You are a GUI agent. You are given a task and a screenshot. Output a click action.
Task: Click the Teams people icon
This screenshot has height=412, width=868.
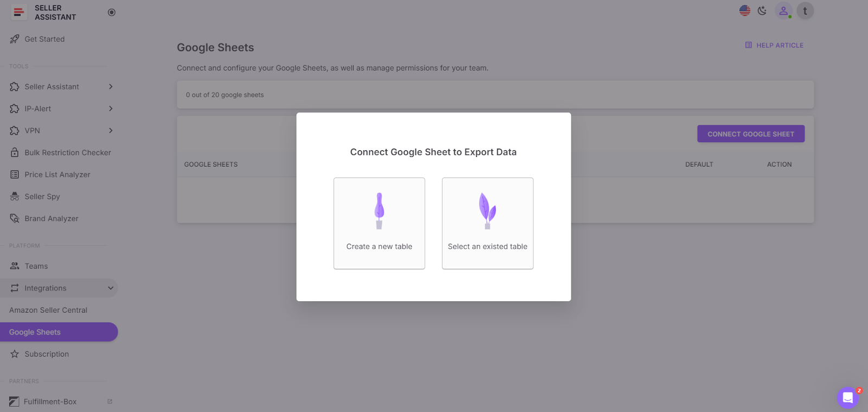coord(15,266)
